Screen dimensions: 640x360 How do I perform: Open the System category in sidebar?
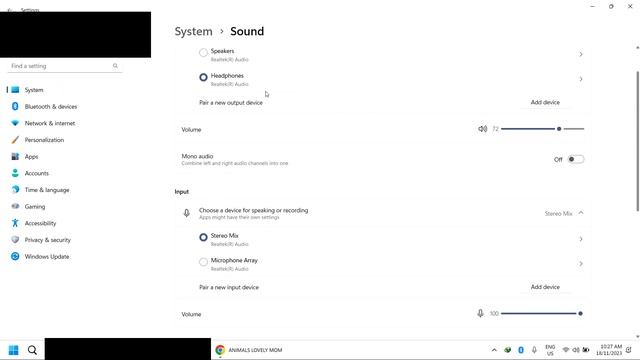34,90
